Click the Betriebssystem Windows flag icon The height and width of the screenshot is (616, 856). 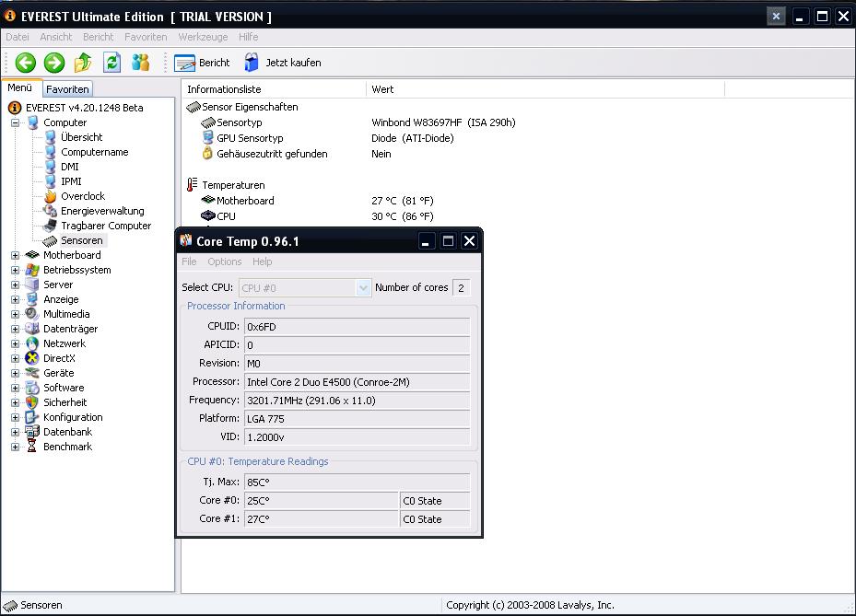(32, 270)
